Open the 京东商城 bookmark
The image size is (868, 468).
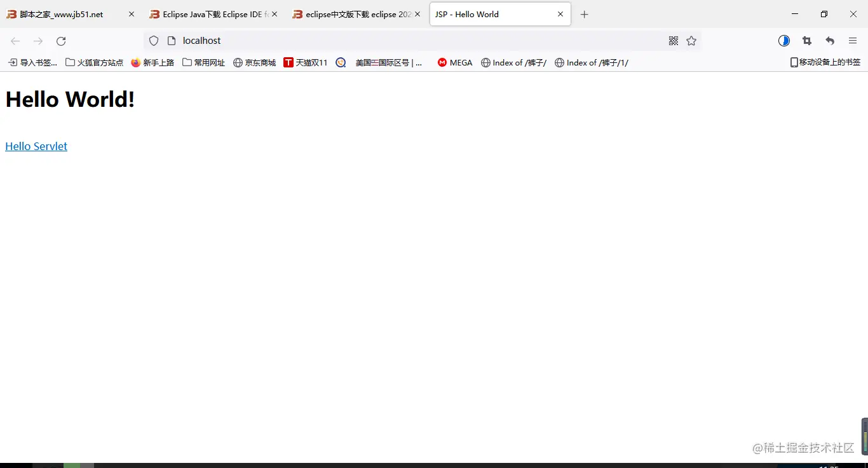(255, 62)
